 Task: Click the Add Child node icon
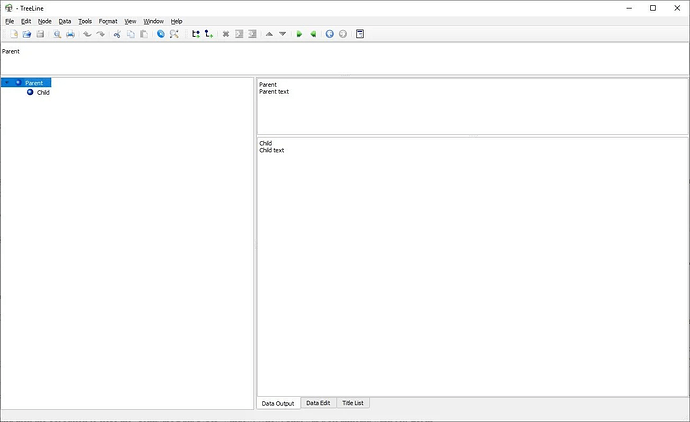tap(208, 34)
